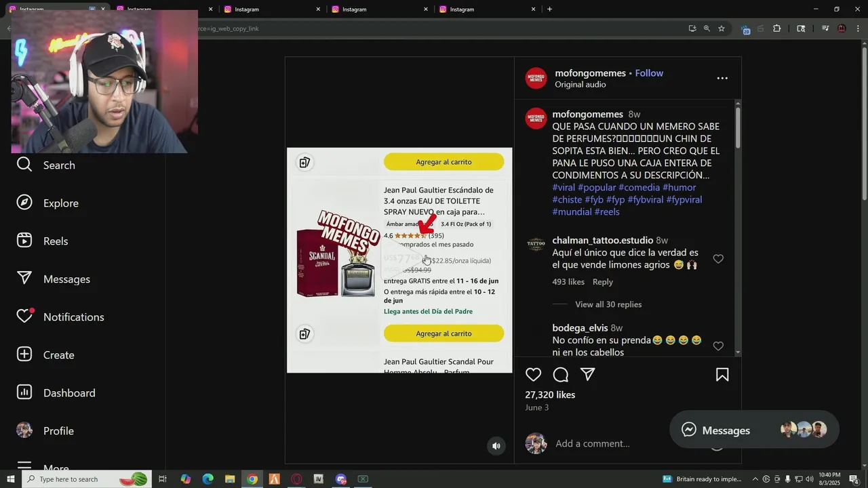
Task: Open Task View on taskbar
Action: [163, 479]
